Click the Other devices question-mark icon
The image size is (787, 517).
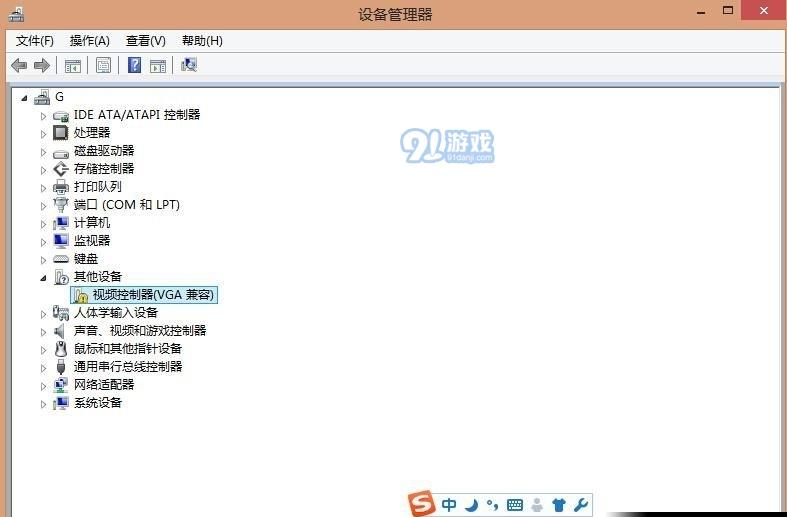coord(61,277)
